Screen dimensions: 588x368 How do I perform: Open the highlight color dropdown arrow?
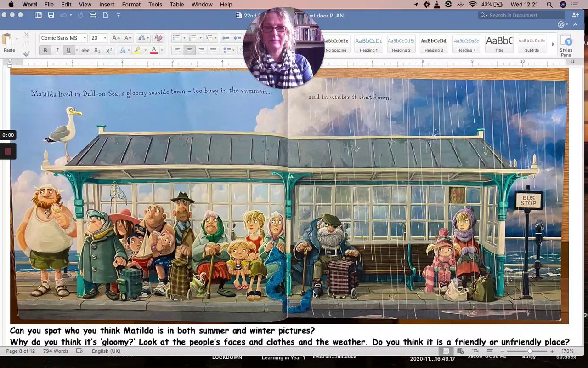(145, 51)
